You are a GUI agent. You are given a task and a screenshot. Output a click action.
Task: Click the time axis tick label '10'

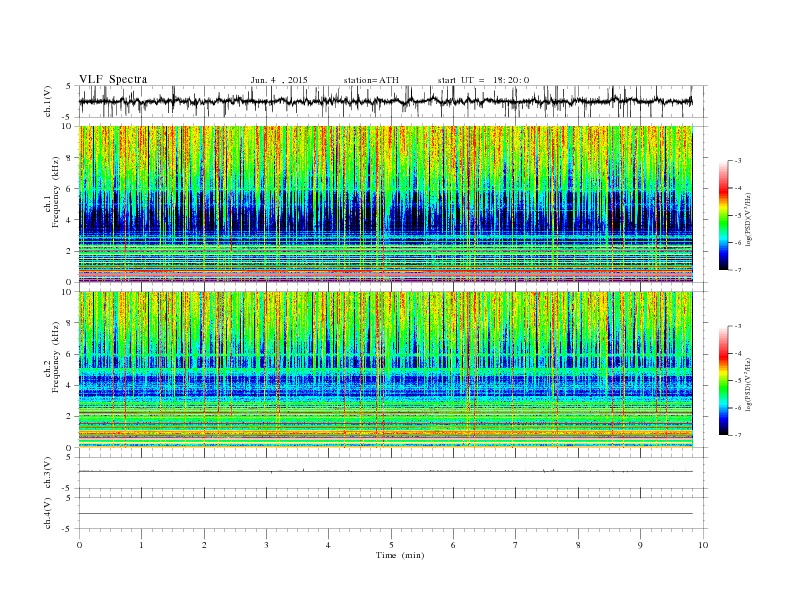pos(703,545)
